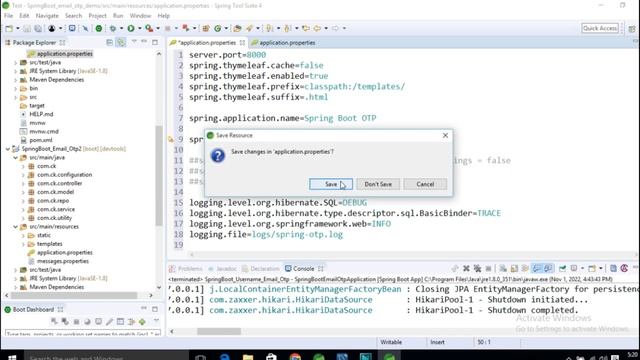
Task: Remove all terminated launches in Console
Action: [x=477, y=268]
